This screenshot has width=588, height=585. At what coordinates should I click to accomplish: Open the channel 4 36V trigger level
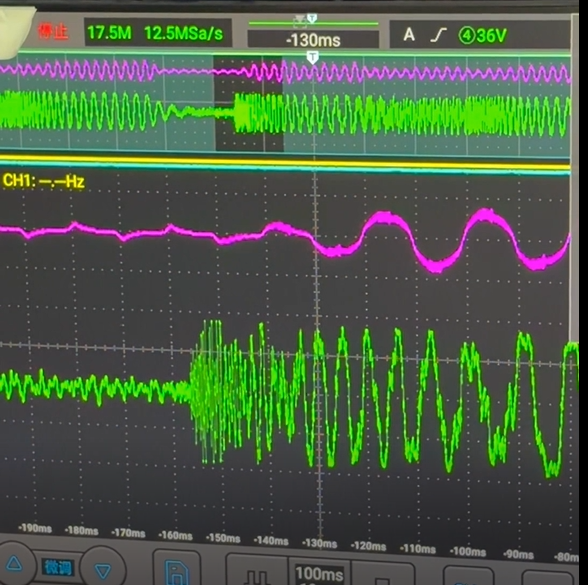[x=483, y=36]
